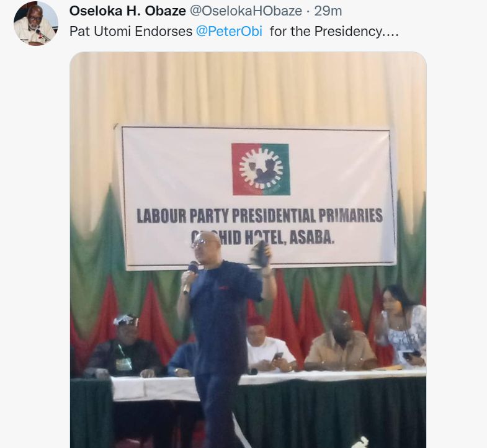
Task: Click the woman in the white lace dress
Action: (x=402, y=326)
